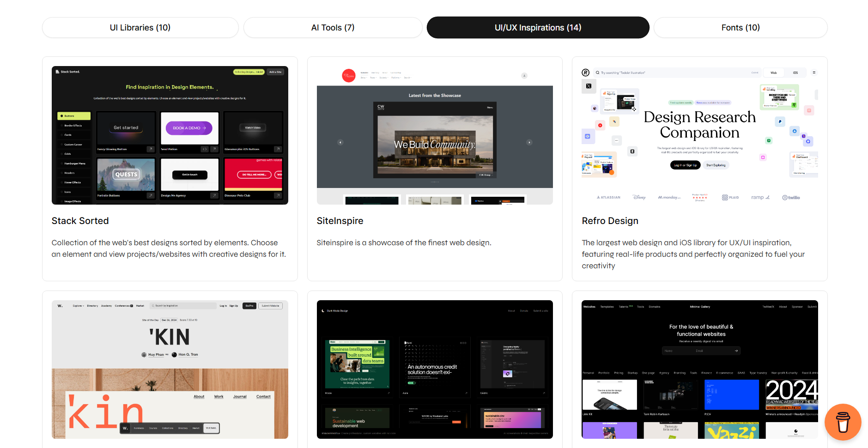Click the search icon in Refro Design's search bar
Viewport: 868px width, 448px height.
coord(597,73)
